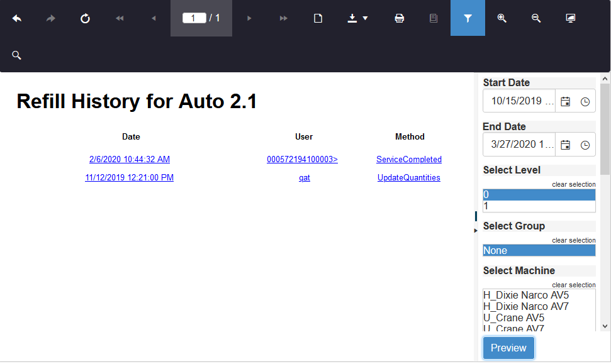
Task: Select None in group list
Action: pos(539,250)
